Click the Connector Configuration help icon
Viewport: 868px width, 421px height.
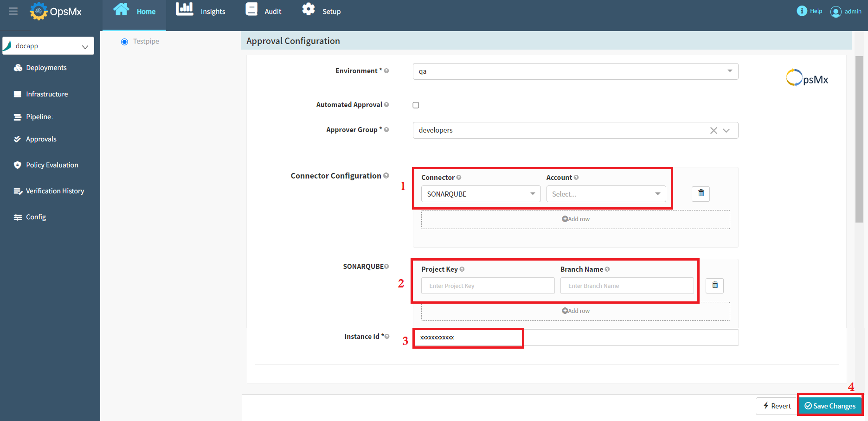386,176
